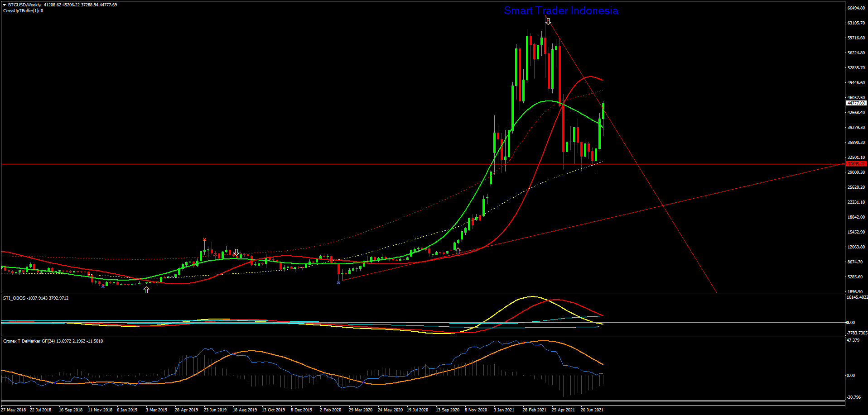The height and width of the screenshot is (415, 868).
Task: Select the red X marker above Jun 2019 high
Action: (x=204, y=239)
